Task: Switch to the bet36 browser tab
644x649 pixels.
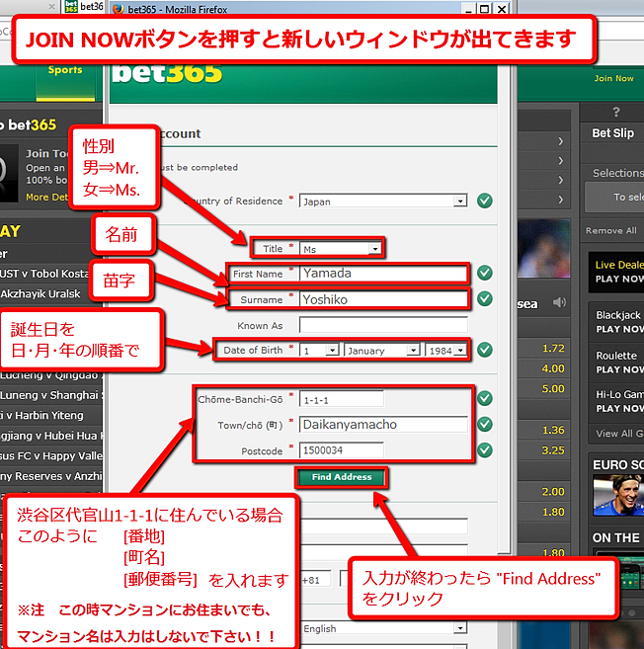Action: [x=84, y=6]
